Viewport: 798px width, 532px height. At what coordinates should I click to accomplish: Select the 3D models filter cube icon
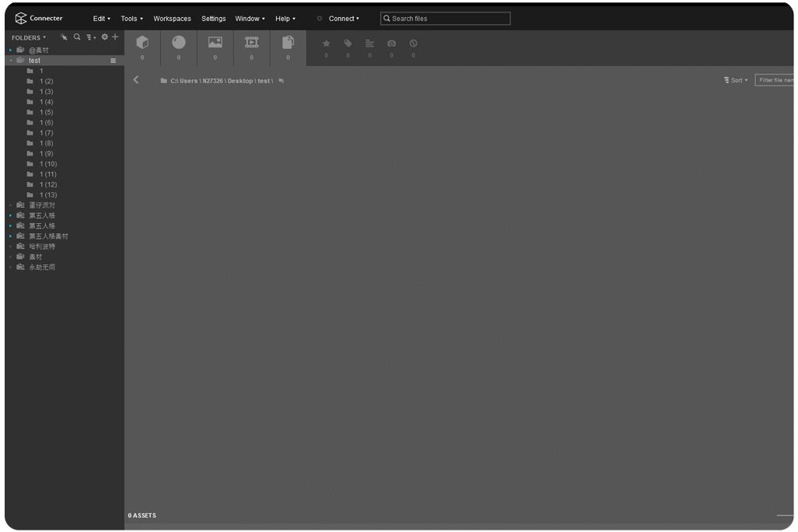142,42
